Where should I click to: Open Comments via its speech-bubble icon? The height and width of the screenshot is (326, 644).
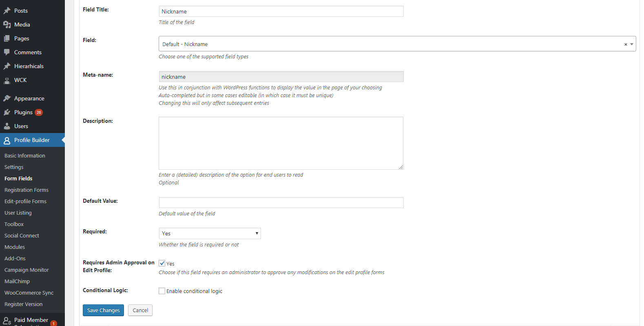(7, 52)
